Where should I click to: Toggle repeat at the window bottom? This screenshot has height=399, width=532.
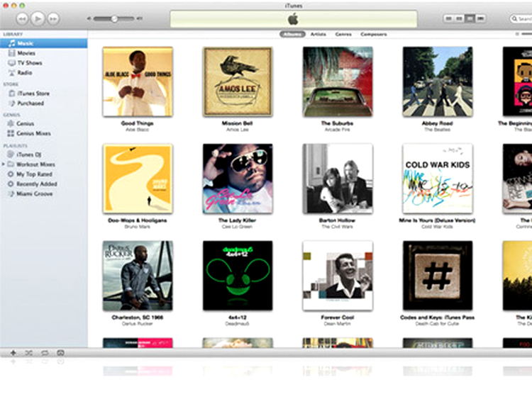pyautogui.click(x=45, y=353)
